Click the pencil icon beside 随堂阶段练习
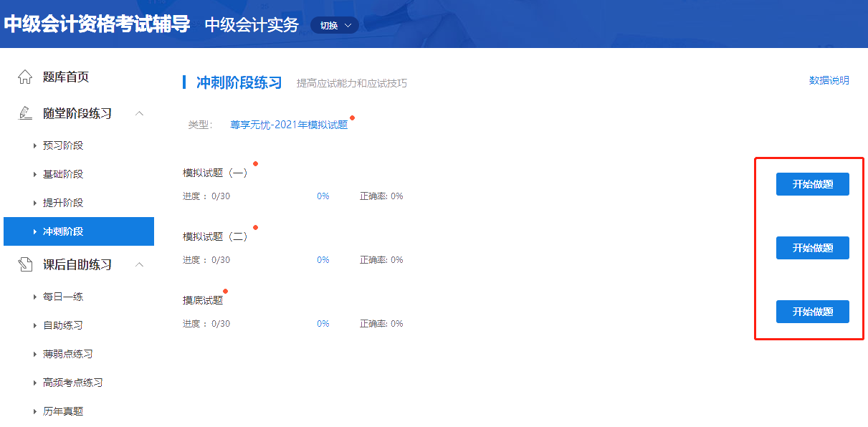The height and width of the screenshot is (427, 868). [24, 113]
